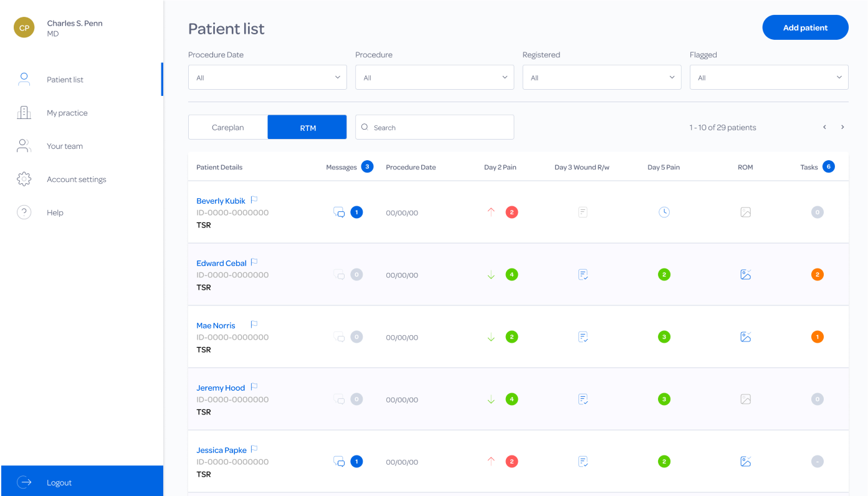The width and height of the screenshot is (868, 496).
Task: Open Beverly Kubik's messages chat icon
Action: tap(339, 212)
